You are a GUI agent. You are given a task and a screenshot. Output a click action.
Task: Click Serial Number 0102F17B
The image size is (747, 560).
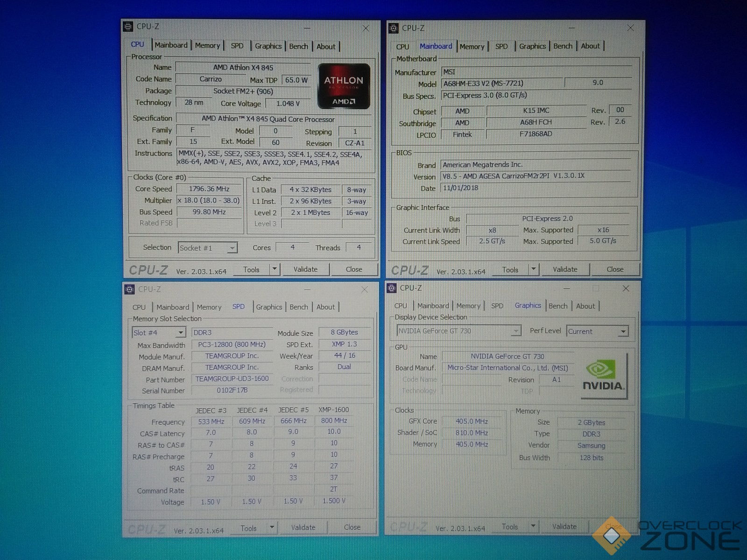pos(232,390)
